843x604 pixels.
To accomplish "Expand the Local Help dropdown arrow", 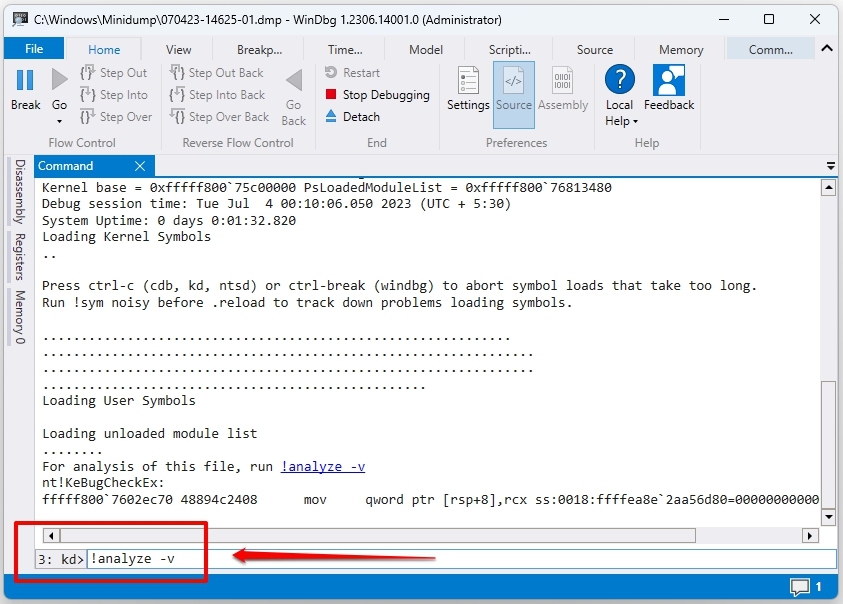I will click(635, 122).
